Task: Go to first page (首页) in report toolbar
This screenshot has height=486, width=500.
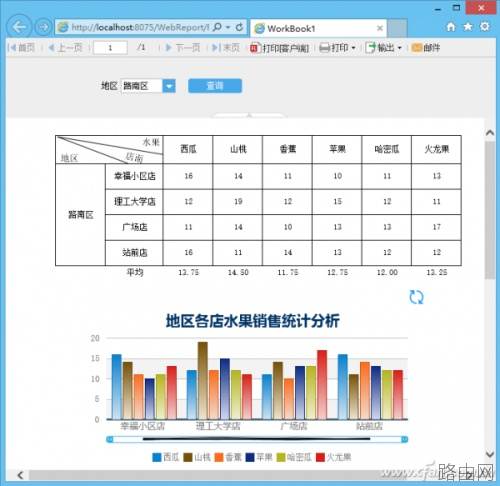Action: tap(22, 48)
